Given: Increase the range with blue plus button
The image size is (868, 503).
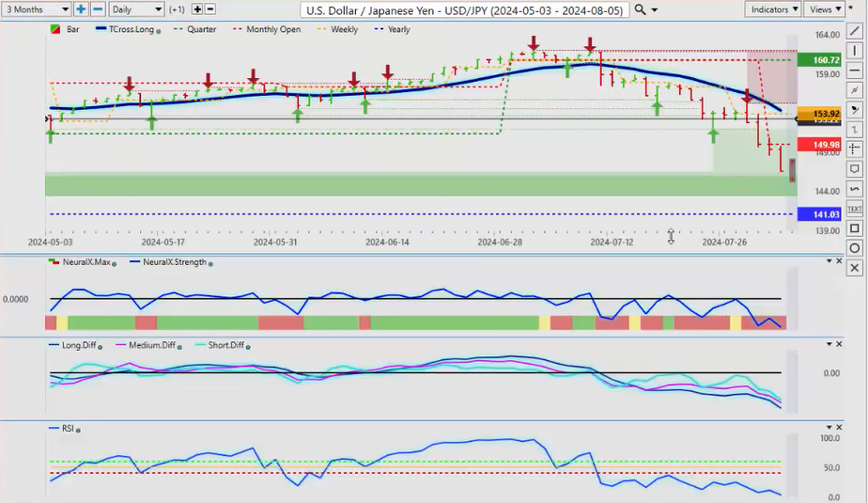Looking at the screenshot, I should click(x=81, y=9).
